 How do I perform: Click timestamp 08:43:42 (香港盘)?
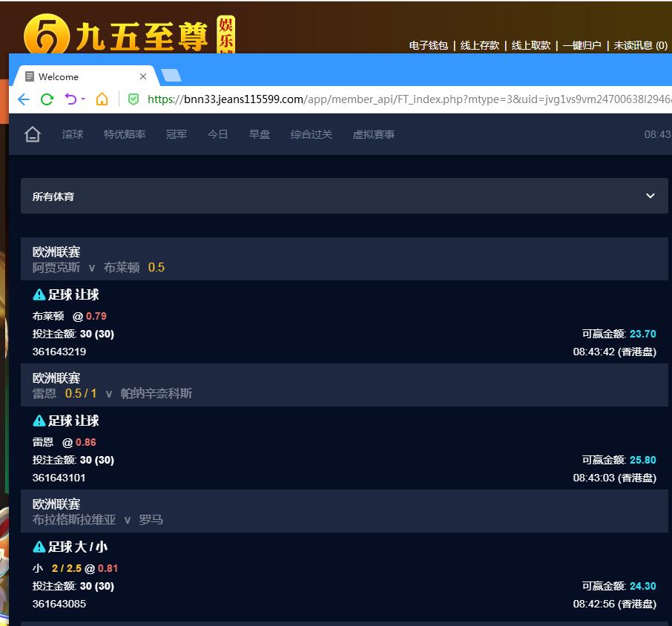click(x=615, y=352)
